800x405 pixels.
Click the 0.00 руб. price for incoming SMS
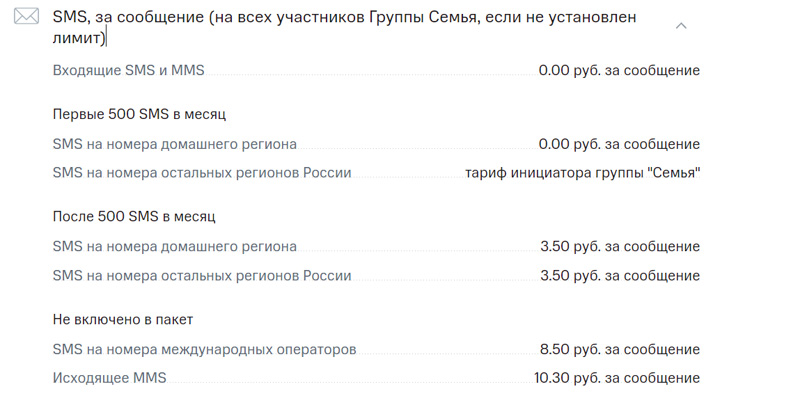click(618, 71)
